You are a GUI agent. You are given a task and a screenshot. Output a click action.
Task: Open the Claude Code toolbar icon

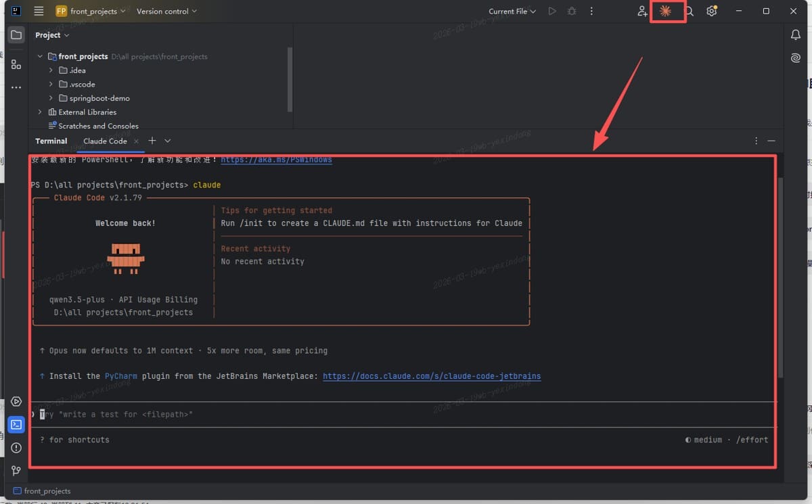[665, 12]
